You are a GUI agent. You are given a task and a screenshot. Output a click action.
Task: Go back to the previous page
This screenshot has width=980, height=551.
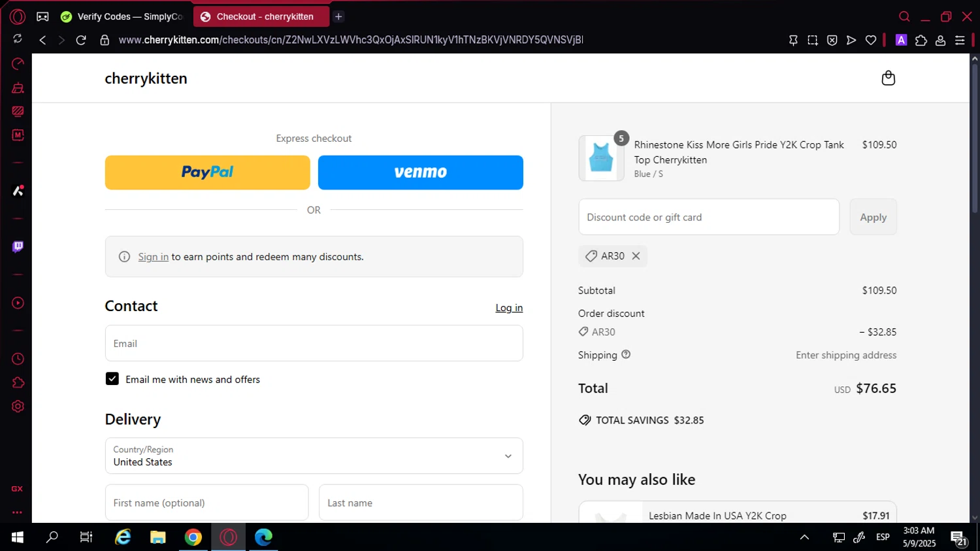click(42, 40)
